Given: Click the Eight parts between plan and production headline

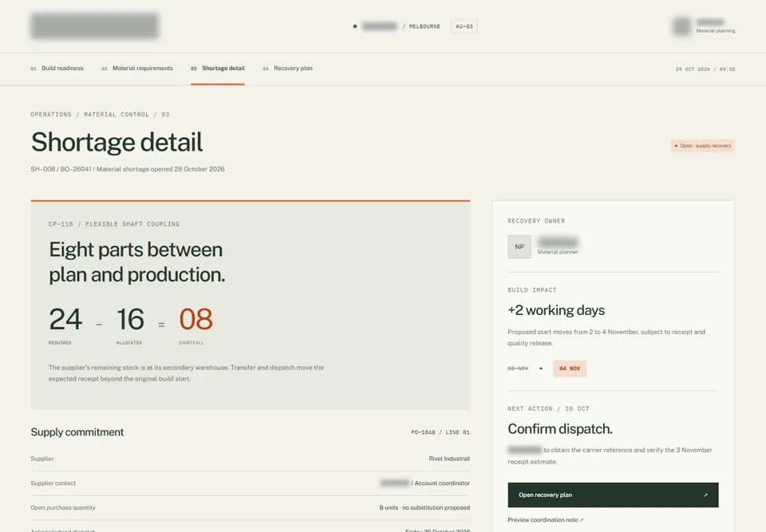Looking at the screenshot, I should (136, 262).
